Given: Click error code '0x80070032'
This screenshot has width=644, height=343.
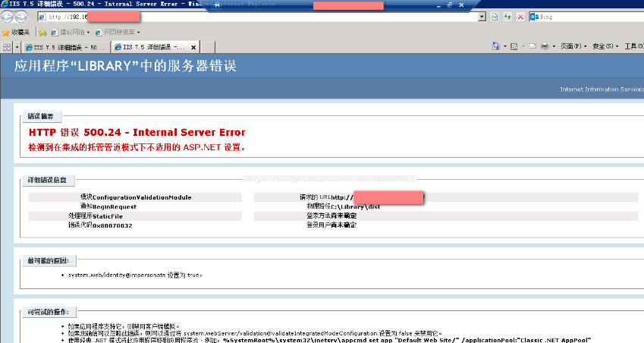Looking at the screenshot, I should 112,225.
